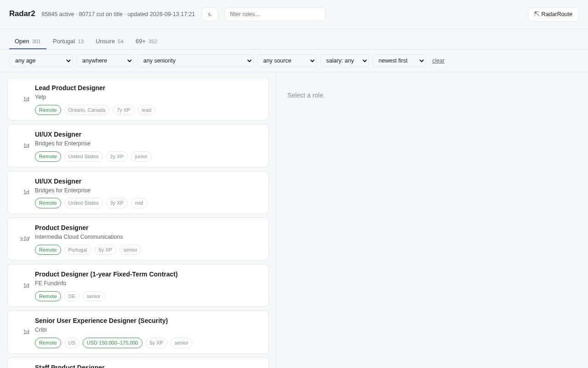
Task: Open Product Designer Fixed-Term Contract role
Action: [x=138, y=285]
